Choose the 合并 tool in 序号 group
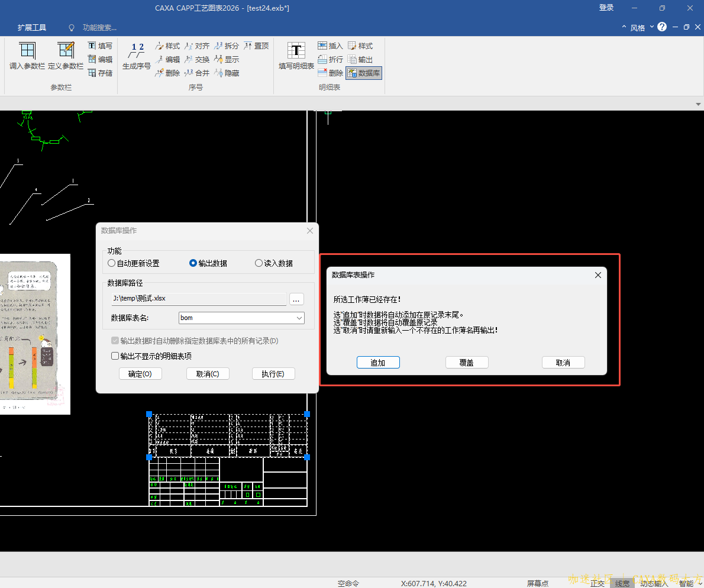The height and width of the screenshot is (588, 704). click(197, 73)
